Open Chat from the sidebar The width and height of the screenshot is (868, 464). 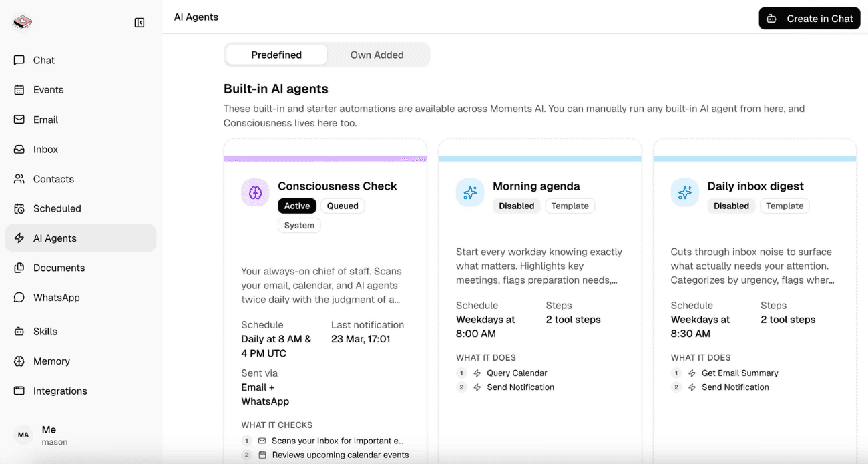pos(44,60)
